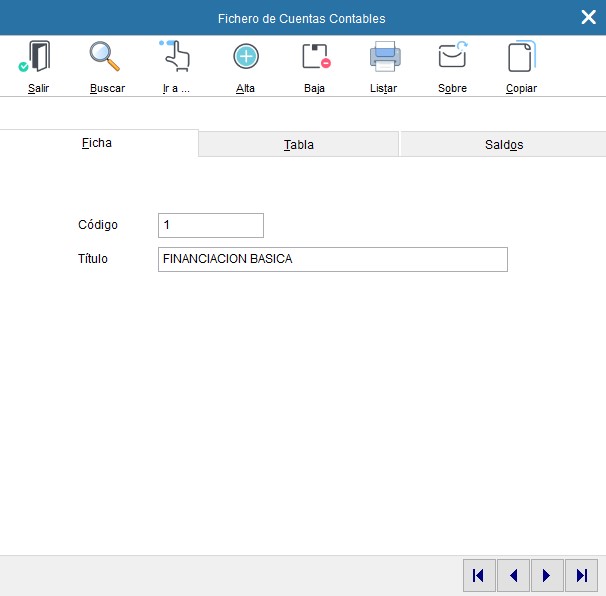Click the Código label text
The width and height of the screenshot is (606, 596).
point(98,225)
